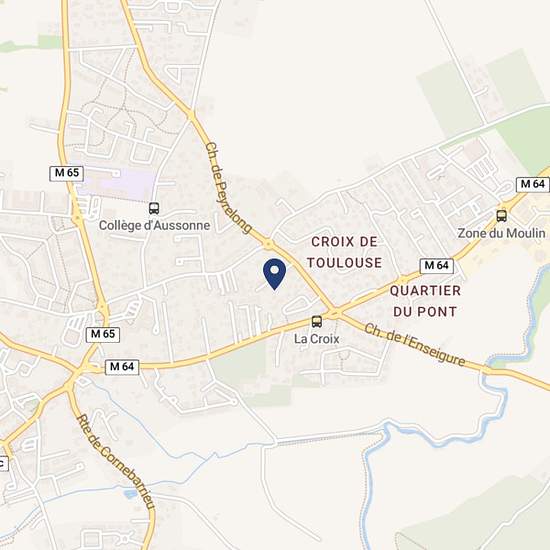Click the dark blue location pin marker
This screenshot has height=550, width=550.
point(274,274)
